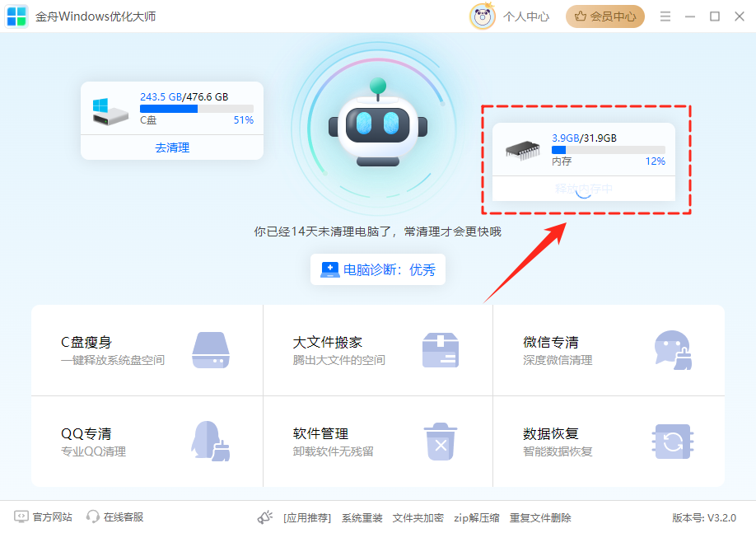Screen dimensions: 756x533
Task: Click the 释放内存中 loading area
Action: point(582,189)
